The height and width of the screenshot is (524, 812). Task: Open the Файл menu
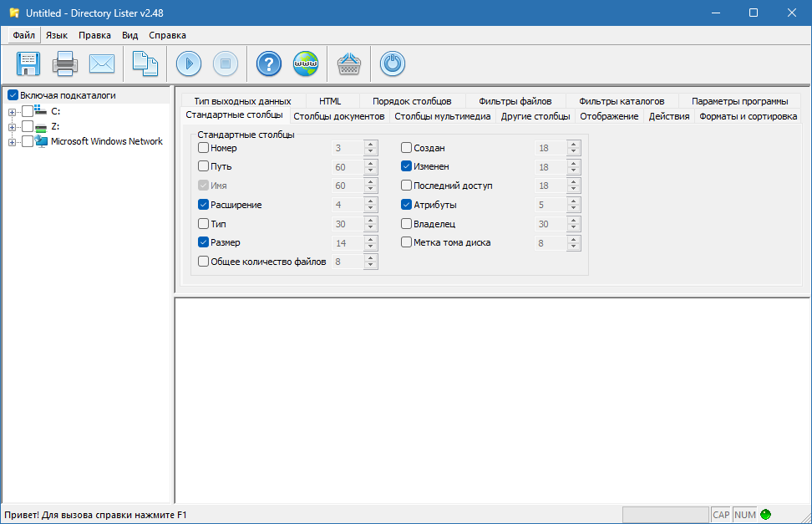pyautogui.click(x=24, y=35)
